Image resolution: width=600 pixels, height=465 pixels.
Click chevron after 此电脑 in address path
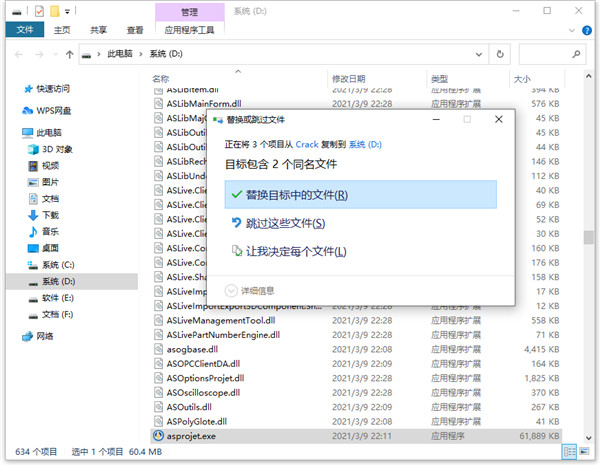click(x=141, y=54)
